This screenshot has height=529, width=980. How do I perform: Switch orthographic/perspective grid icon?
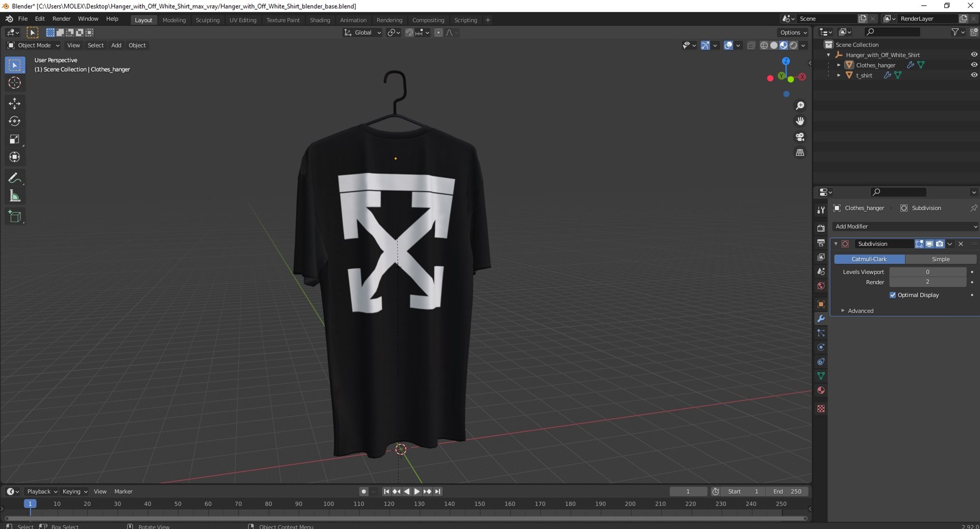click(800, 153)
